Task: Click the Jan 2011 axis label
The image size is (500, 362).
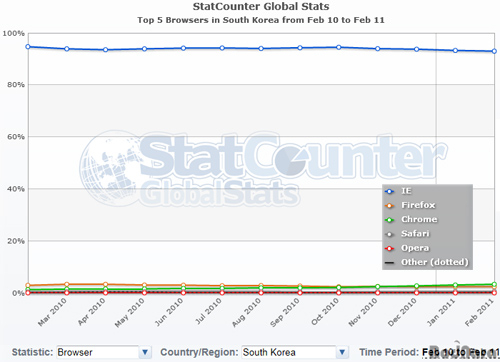Action: tap(441, 312)
